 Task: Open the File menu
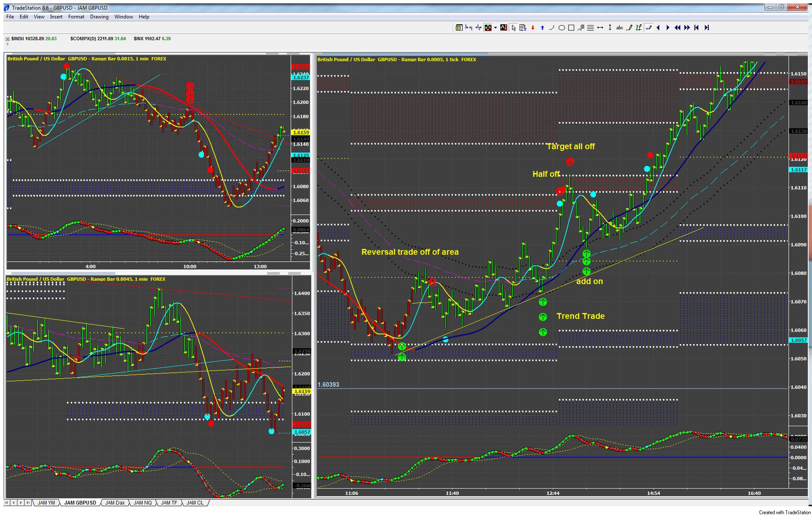click(10, 17)
